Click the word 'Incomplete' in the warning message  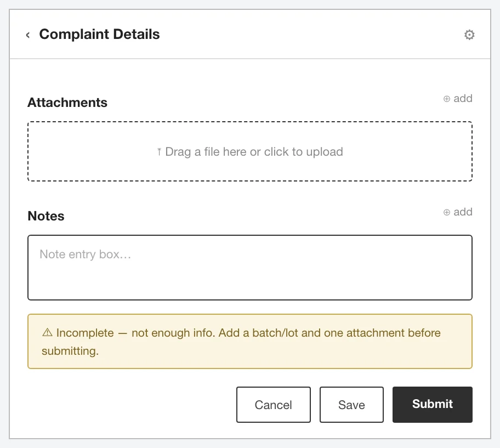coord(85,332)
